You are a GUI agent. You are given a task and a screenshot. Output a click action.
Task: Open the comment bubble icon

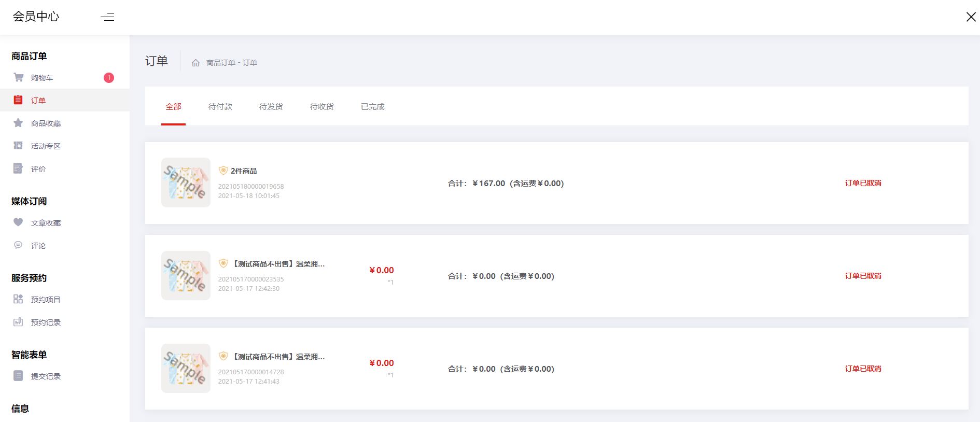pos(18,245)
